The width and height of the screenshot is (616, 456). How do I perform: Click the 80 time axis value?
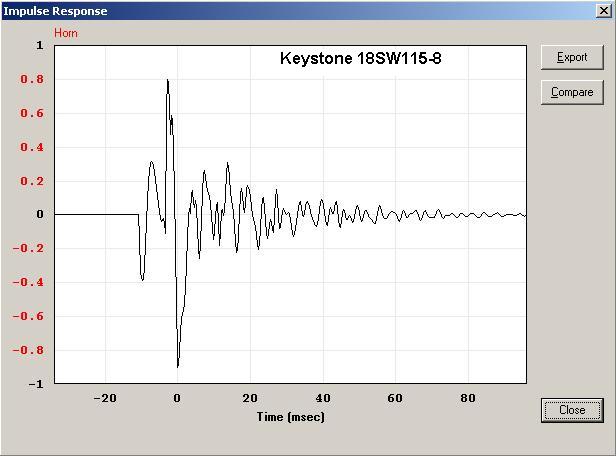[468, 398]
